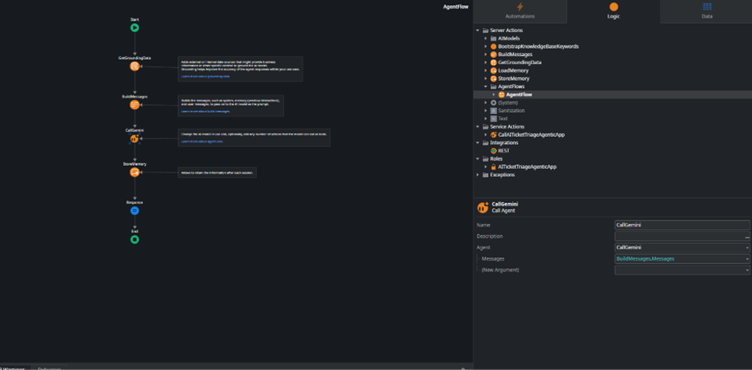Select the BuildMessages tree item label

tap(515, 55)
